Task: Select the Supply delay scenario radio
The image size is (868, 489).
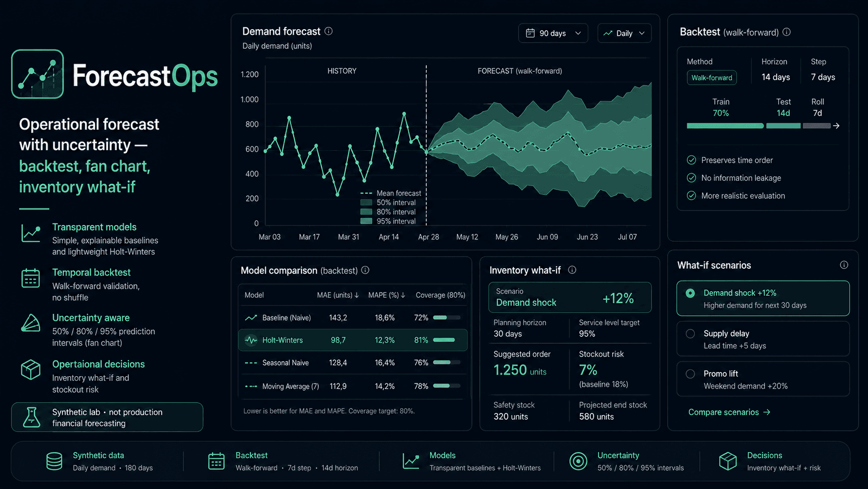Action: (690, 334)
